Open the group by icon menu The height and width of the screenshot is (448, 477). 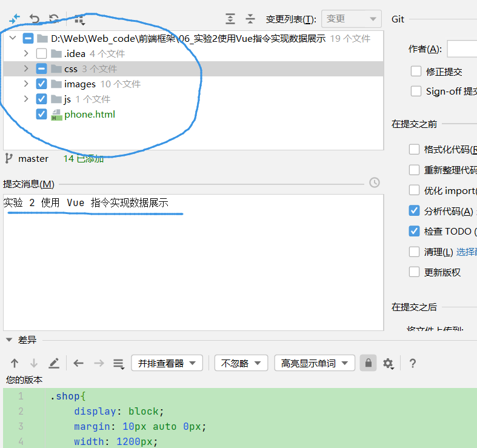(80, 20)
